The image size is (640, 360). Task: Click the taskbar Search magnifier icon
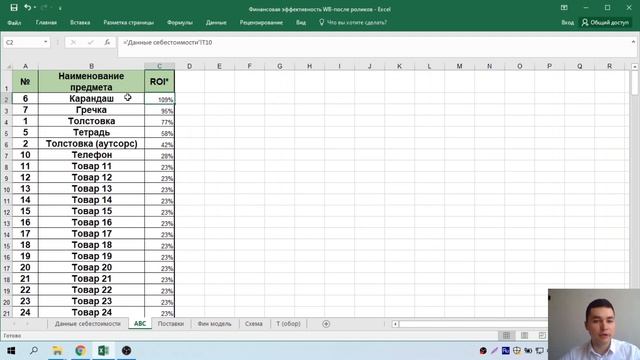(34, 351)
